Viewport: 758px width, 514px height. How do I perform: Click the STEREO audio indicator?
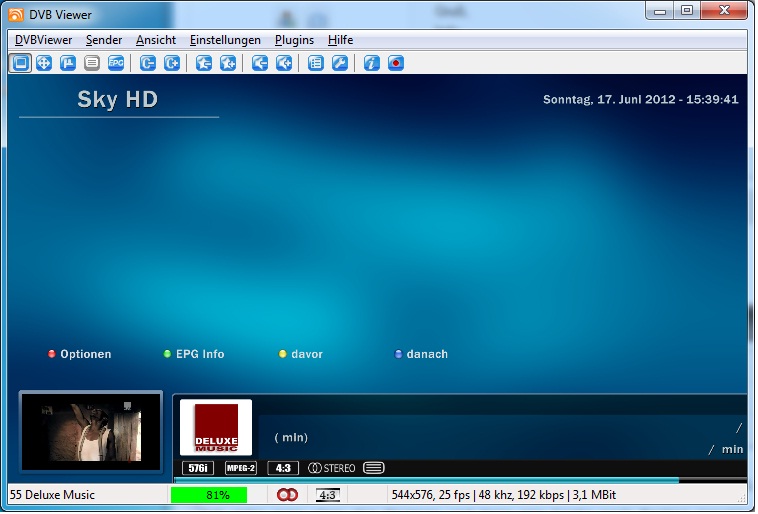(x=332, y=468)
